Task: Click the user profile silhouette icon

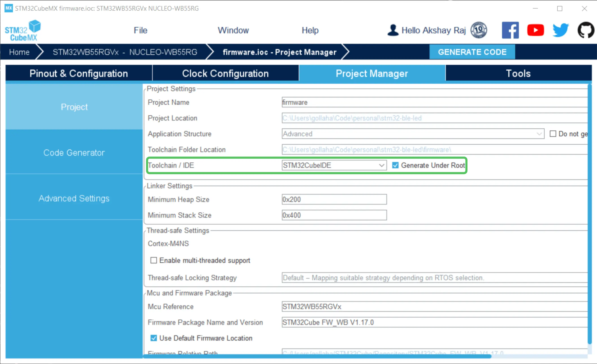Action: pyautogui.click(x=393, y=30)
